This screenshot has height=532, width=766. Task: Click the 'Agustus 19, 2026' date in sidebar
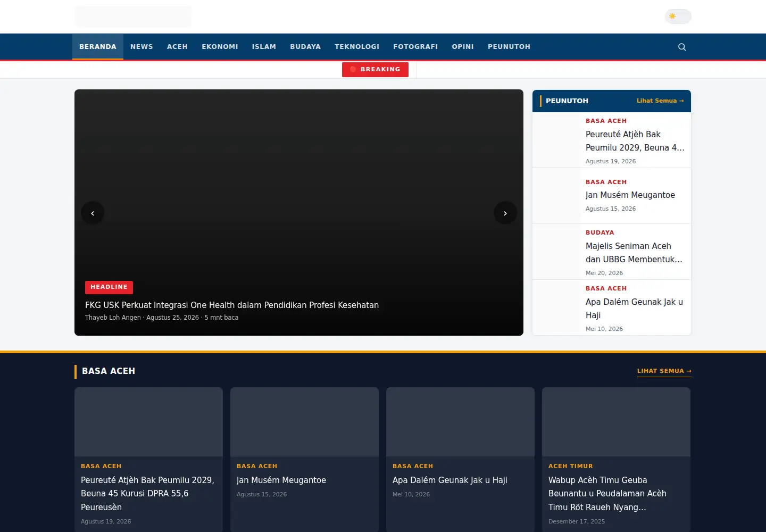611,161
